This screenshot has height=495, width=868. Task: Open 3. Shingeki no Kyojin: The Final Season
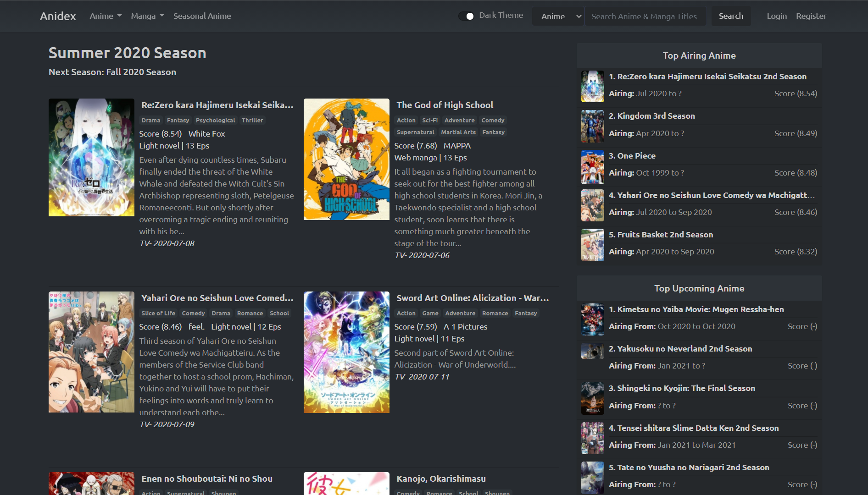[x=682, y=388]
